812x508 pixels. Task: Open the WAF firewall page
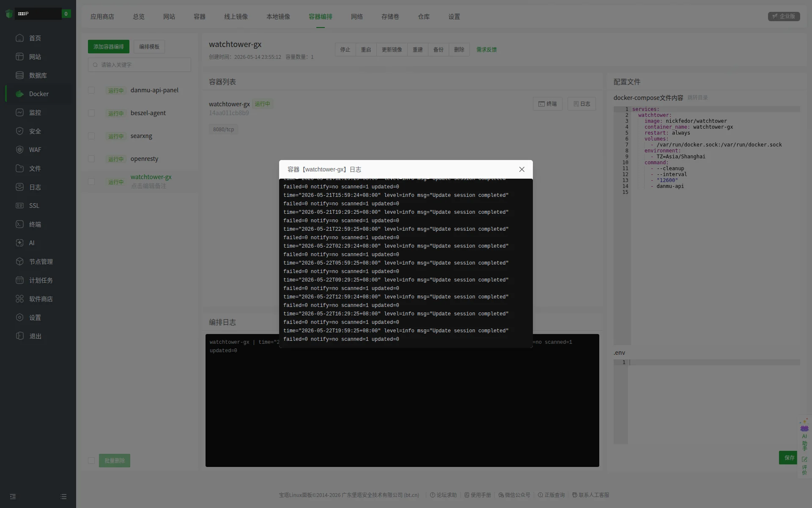click(35, 150)
